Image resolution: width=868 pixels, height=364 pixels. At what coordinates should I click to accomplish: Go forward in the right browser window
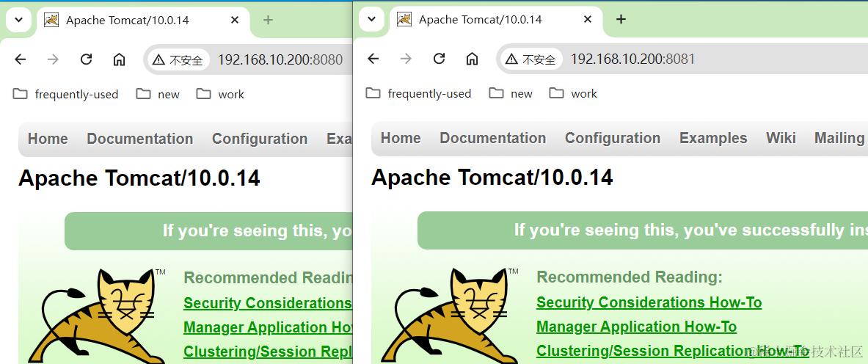(x=406, y=59)
